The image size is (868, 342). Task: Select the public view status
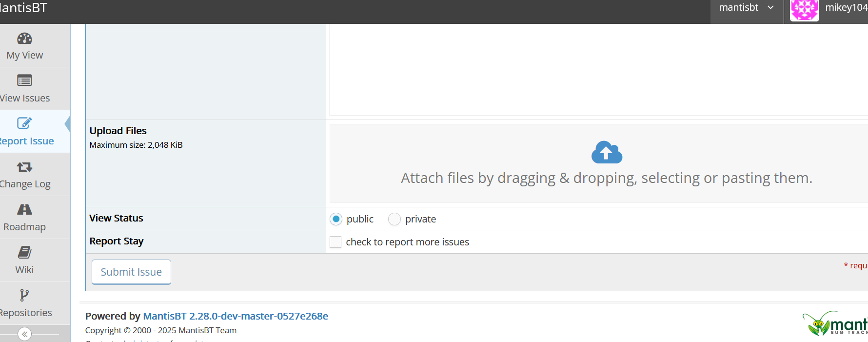point(336,219)
